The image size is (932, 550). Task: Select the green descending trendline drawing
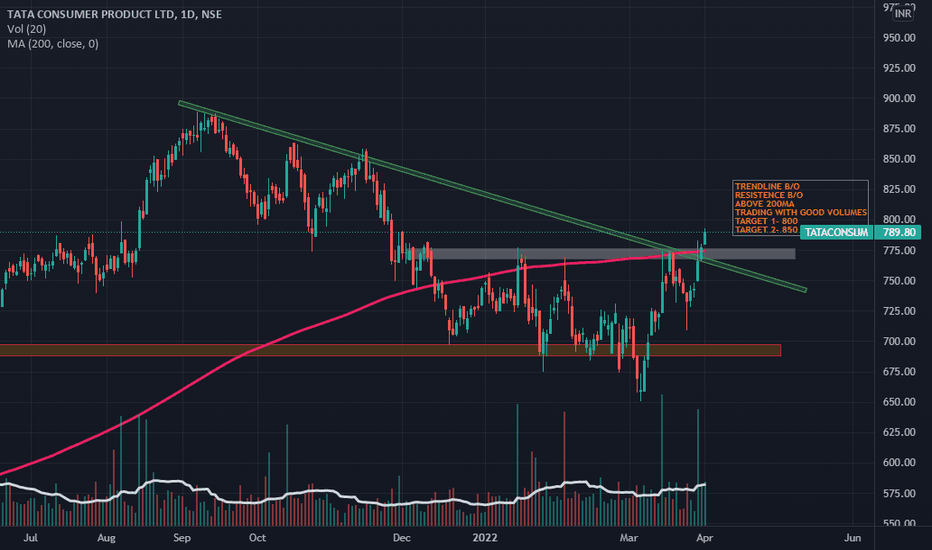coord(492,197)
